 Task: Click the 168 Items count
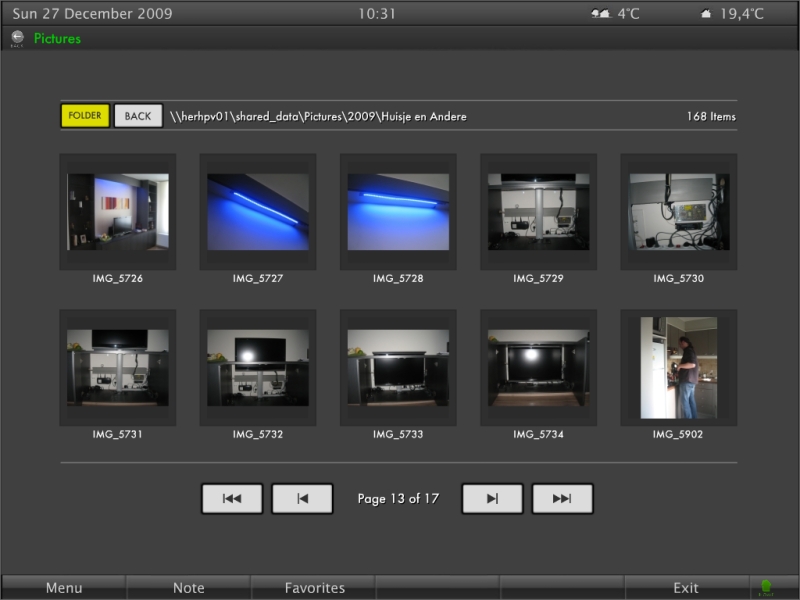(711, 116)
